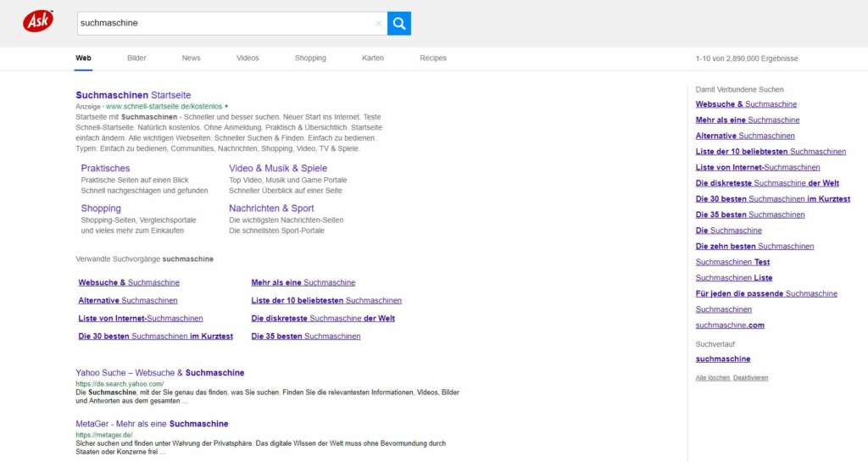Screen dimensions: 868x462
Task: Click sidebar link Für jeden die passende Suchmaschine
Action: (x=766, y=294)
